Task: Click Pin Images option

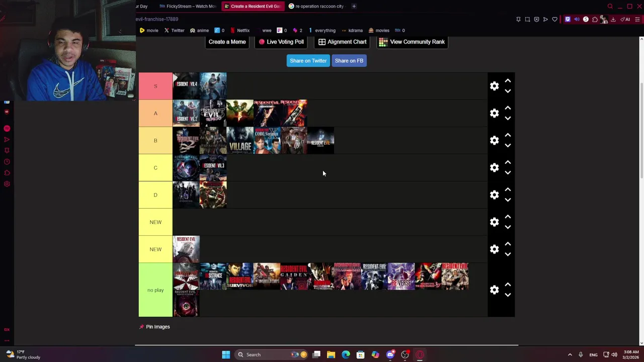Action: coord(155,327)
